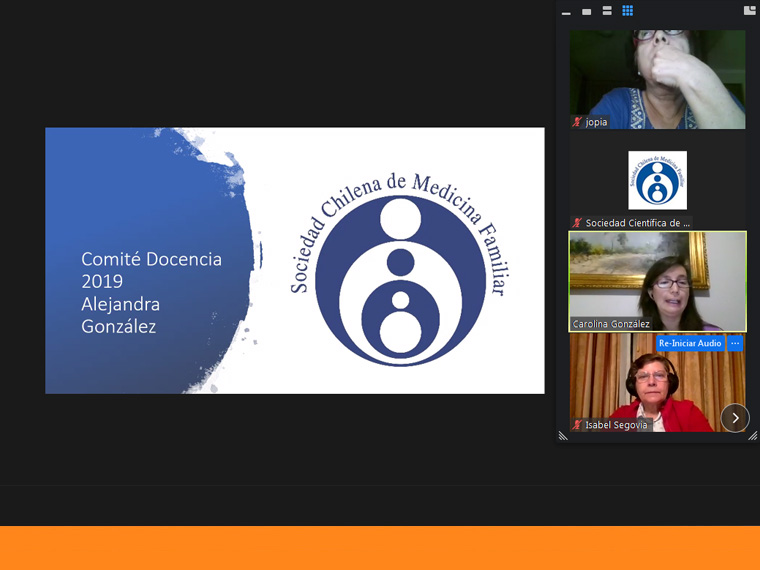Click Re-Iniciar Audio button

[690, 343]
